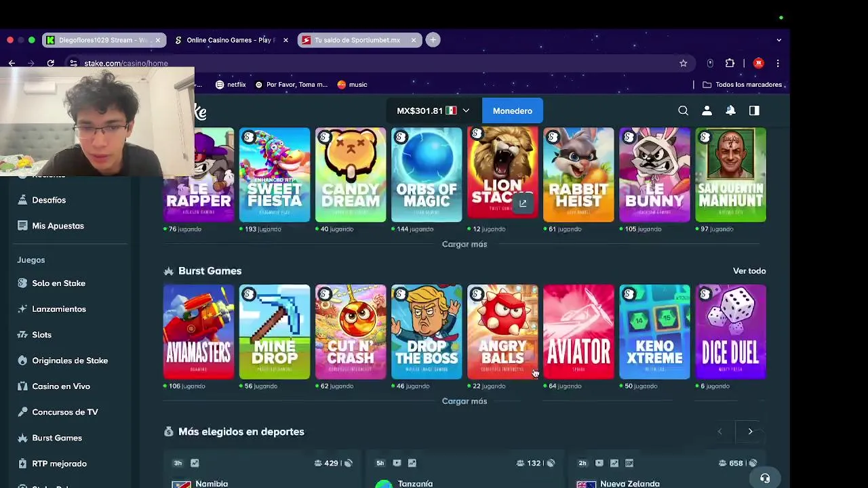Show next sports picks with right arrow

tap(750, 432)
